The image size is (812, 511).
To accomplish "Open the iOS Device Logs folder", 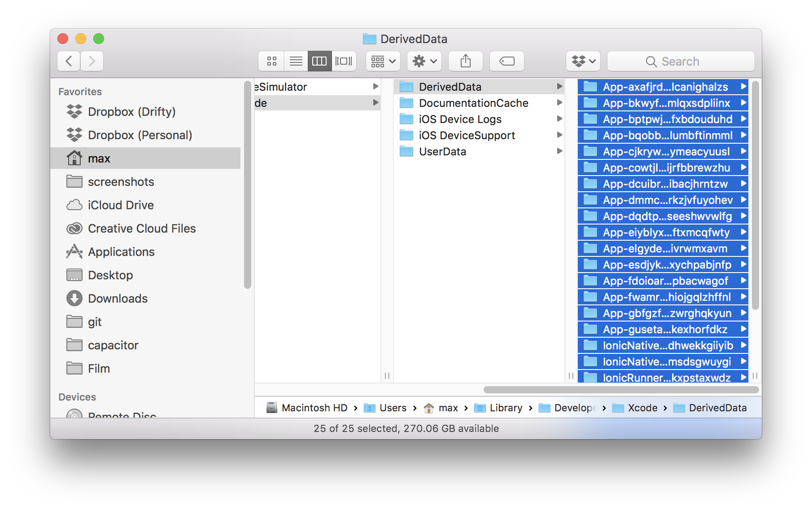I will coord(460,119).
